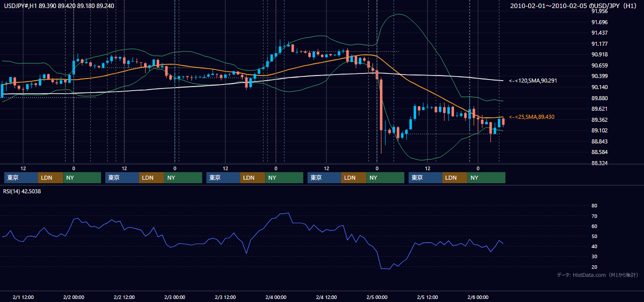Screen dimensions: 644x302
Task: Select the LDN session block above 2/2 12:00
Action: point(152,178)
